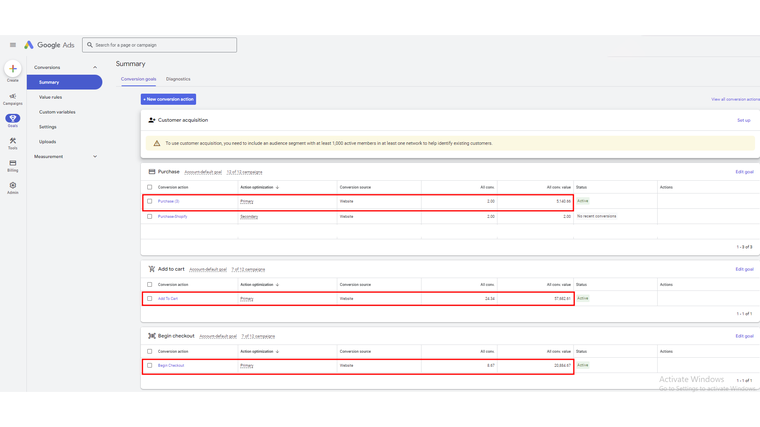760x427 pixels.
Task: Open the Billing sidebar icon
Action: coord(12,165)
